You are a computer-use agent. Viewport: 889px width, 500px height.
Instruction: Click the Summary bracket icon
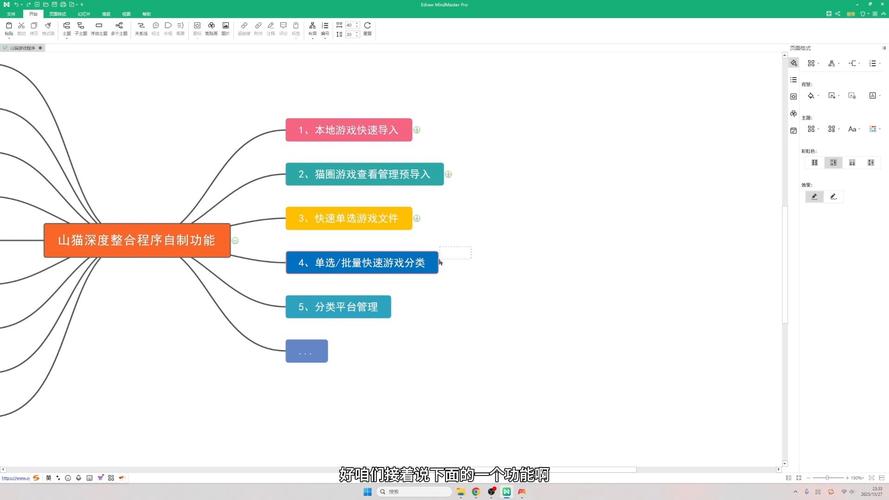180,26
